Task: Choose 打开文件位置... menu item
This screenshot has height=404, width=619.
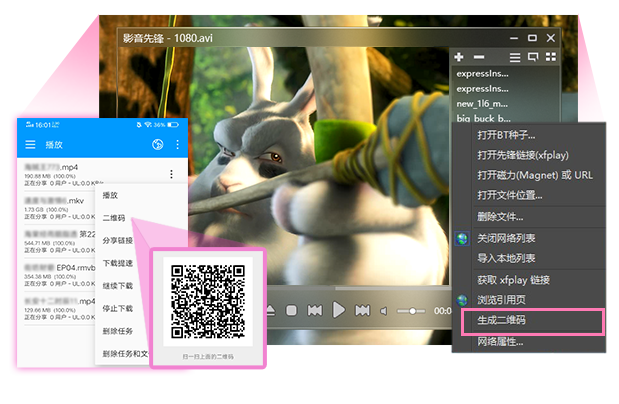Action: point(529,195)
